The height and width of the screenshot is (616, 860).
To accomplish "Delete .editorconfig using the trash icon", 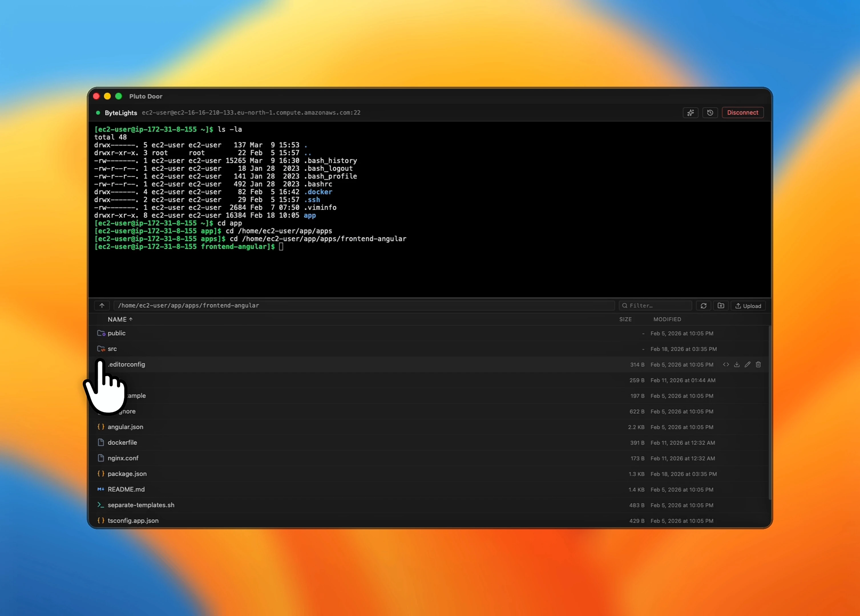I will (758, 364).
